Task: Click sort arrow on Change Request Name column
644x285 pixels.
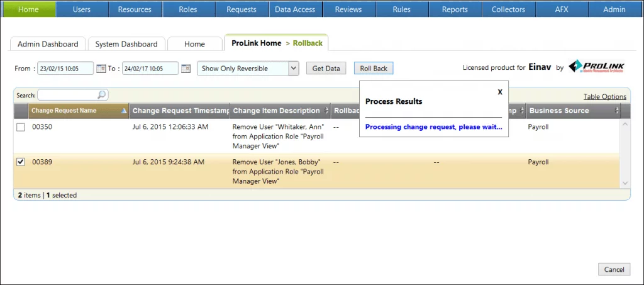Action: pyautogui.click(x=123, y=111)
